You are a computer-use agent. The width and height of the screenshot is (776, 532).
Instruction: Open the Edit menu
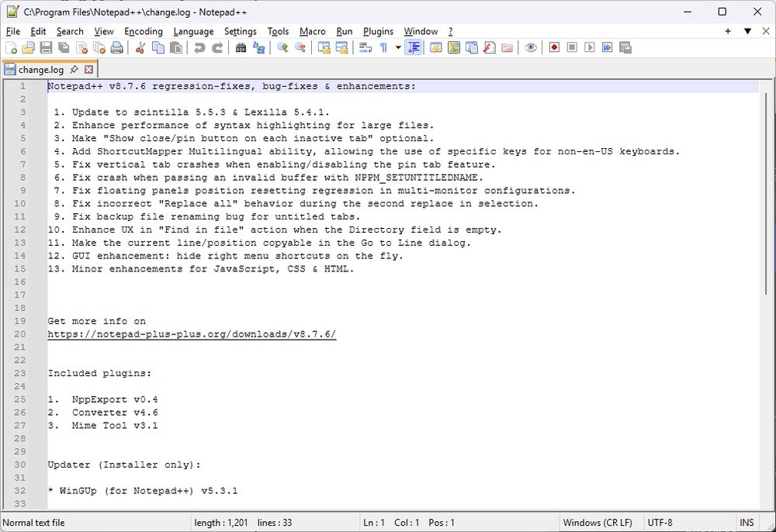(38, 31)
